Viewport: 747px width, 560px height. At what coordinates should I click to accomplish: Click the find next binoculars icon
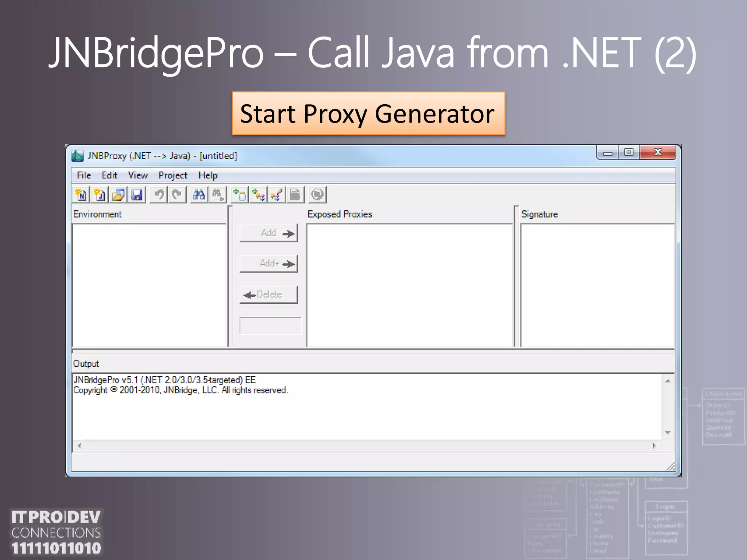[x=218, y=195]
